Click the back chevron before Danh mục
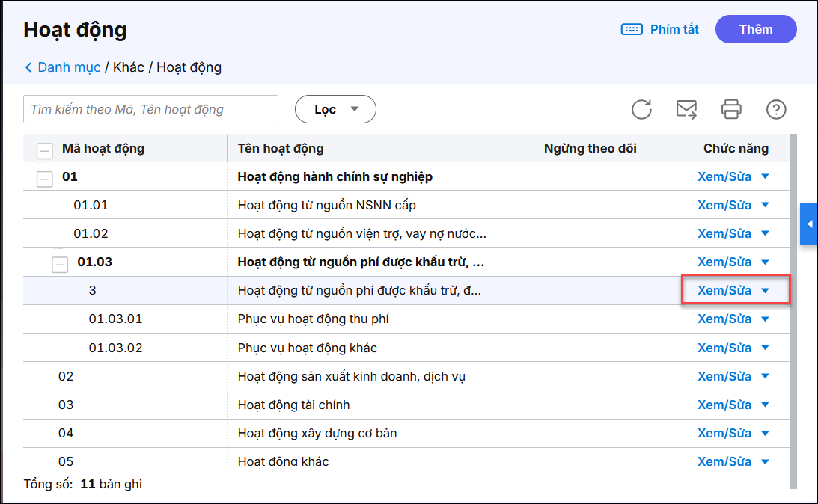This screenshot has width=818, height=504. (28, 67)
